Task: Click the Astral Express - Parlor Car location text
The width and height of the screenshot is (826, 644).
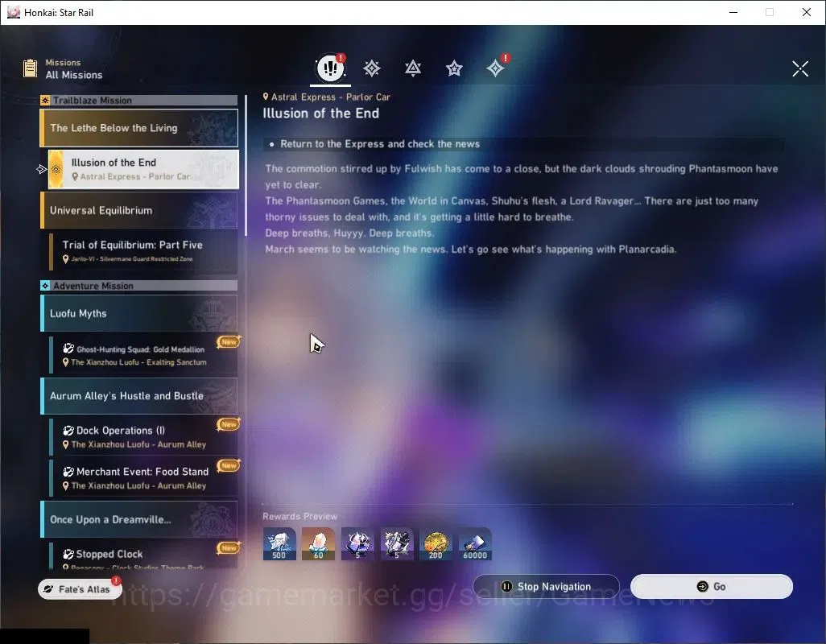Action: click(331, 97)
